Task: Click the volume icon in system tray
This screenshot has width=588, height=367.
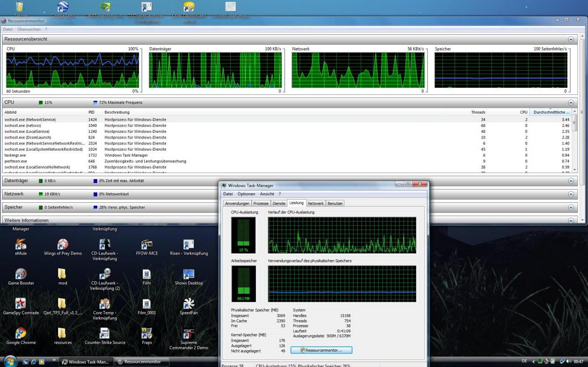Action: pos(569,362)
